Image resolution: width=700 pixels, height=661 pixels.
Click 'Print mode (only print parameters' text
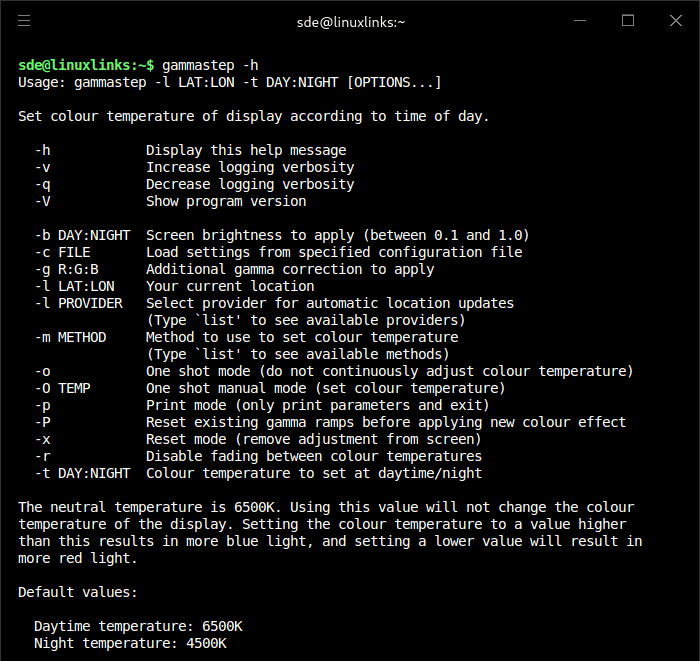318,405
